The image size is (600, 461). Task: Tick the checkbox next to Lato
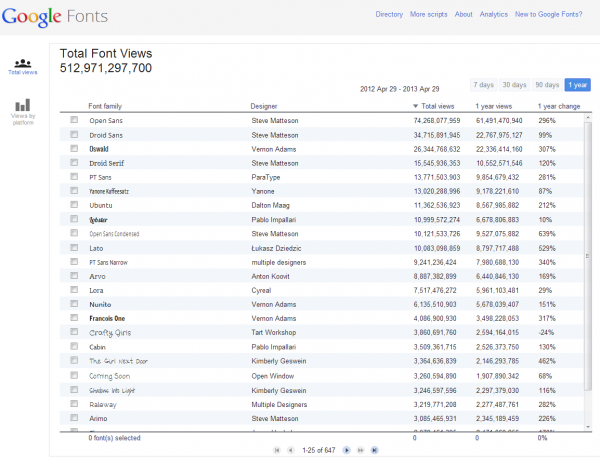click(x=74, y=246)
